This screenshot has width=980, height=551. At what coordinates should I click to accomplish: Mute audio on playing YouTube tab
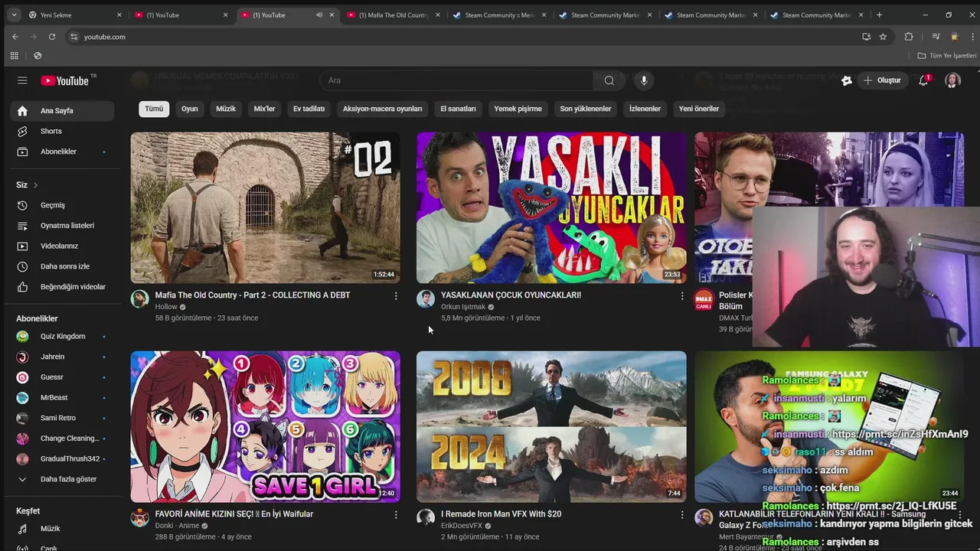pos(319,15)
